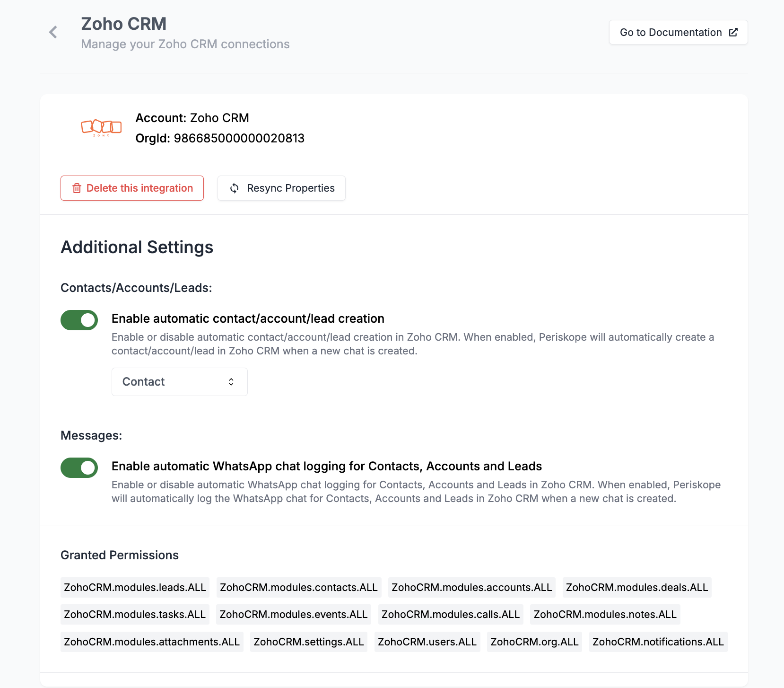Screen dimensions: 784x688
Task: Click the Zoho logo icon
Action: 101,127
